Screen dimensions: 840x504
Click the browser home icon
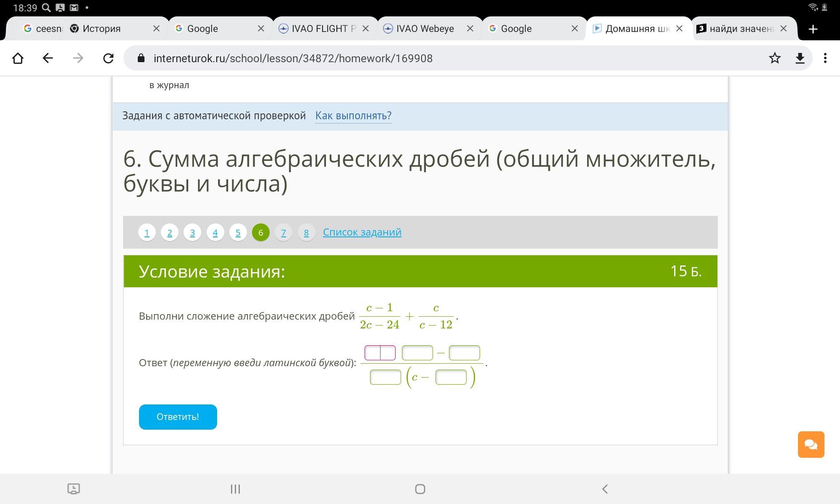[x=18, y=58]
